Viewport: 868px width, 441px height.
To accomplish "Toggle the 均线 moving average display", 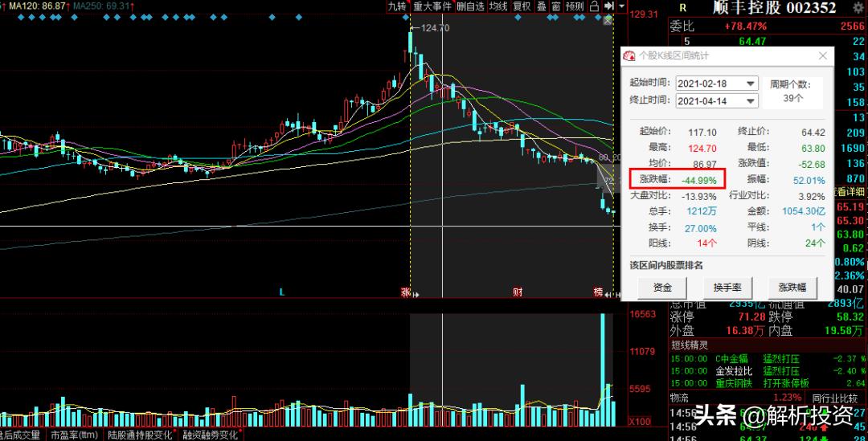I will (498, 6).
